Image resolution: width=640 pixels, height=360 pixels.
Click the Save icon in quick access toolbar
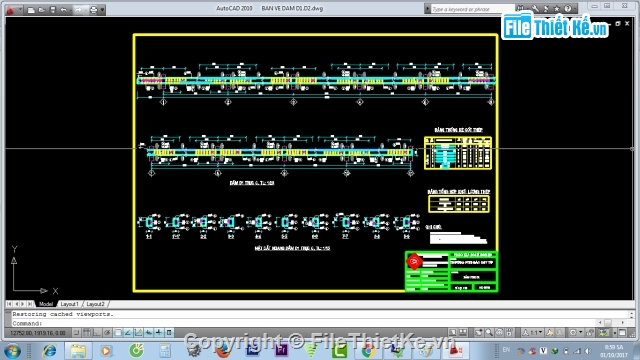(x=53, y=10)
